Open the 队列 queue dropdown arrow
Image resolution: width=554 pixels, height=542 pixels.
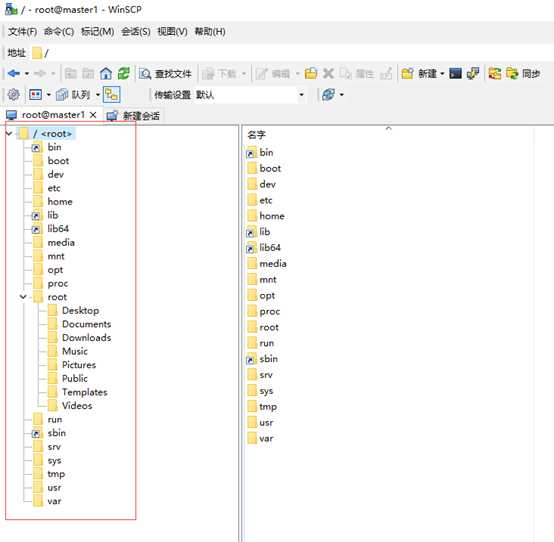98,95
